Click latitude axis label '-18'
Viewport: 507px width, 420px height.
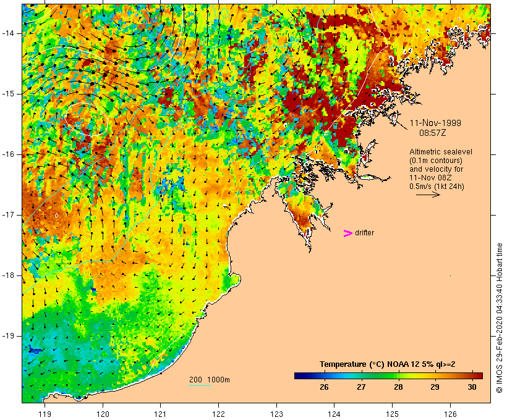(x=7, y=275)
